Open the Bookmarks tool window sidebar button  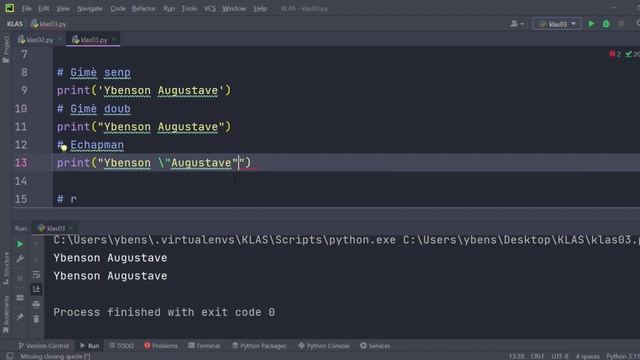pyautogui.click(x=6, y=314)
